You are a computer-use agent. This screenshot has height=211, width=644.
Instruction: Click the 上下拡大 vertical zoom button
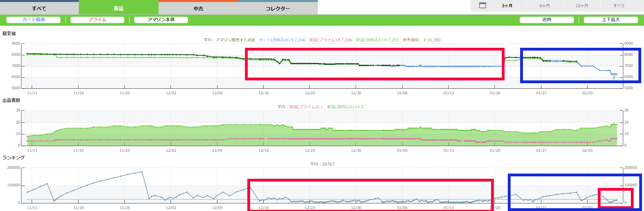point(611,20)
